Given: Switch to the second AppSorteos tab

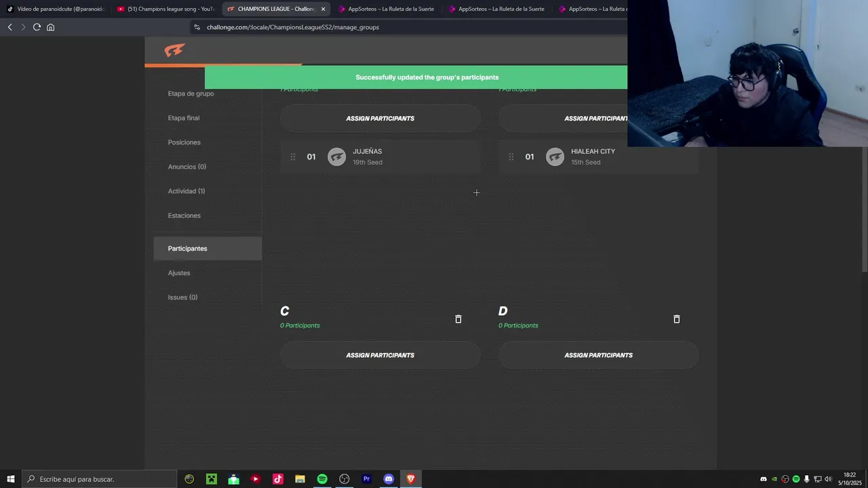Looking at the screenshot, I should (496, 9).
